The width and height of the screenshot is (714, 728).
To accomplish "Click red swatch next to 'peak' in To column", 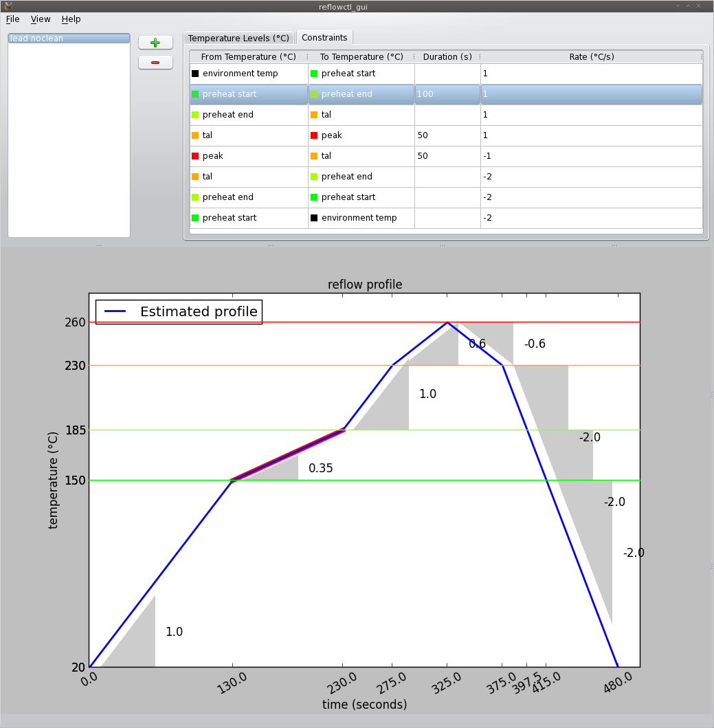I will tap(314, 135).
